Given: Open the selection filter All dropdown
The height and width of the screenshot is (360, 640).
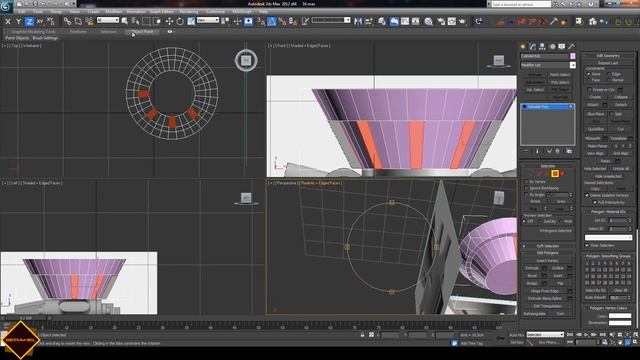Looking at the screenshot, I should pos(108,20).
